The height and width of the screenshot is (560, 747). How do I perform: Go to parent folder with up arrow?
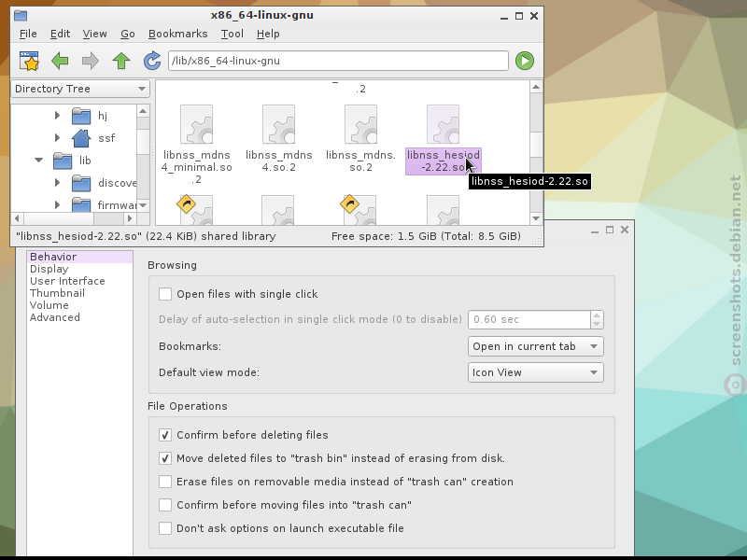[121, 61]
